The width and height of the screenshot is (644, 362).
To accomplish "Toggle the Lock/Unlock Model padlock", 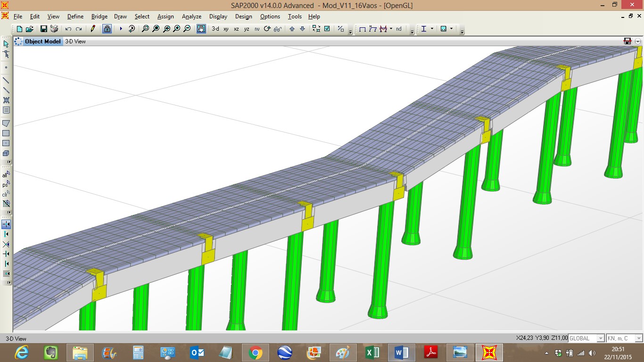I will pyautogui.click(x=107, y=29).
